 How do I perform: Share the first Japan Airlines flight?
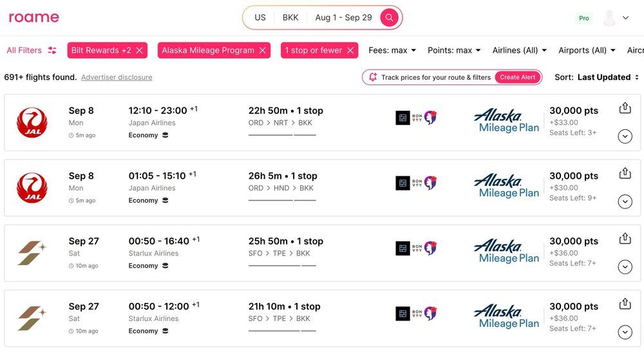(x=624, y=108)
